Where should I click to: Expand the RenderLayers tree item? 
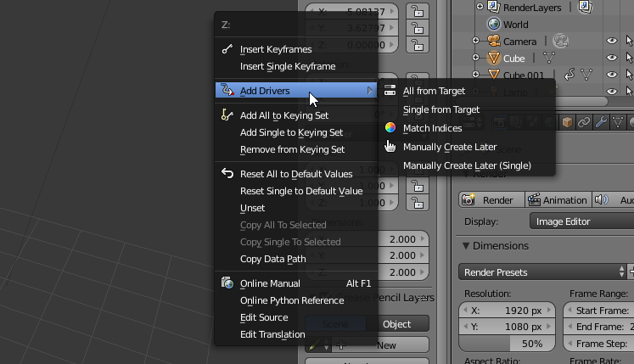480,6
